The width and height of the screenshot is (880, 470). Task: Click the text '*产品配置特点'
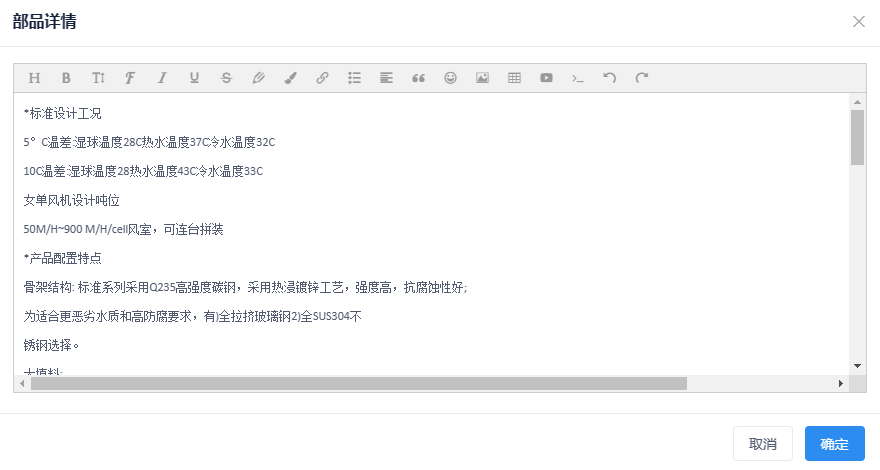point(62,258)
